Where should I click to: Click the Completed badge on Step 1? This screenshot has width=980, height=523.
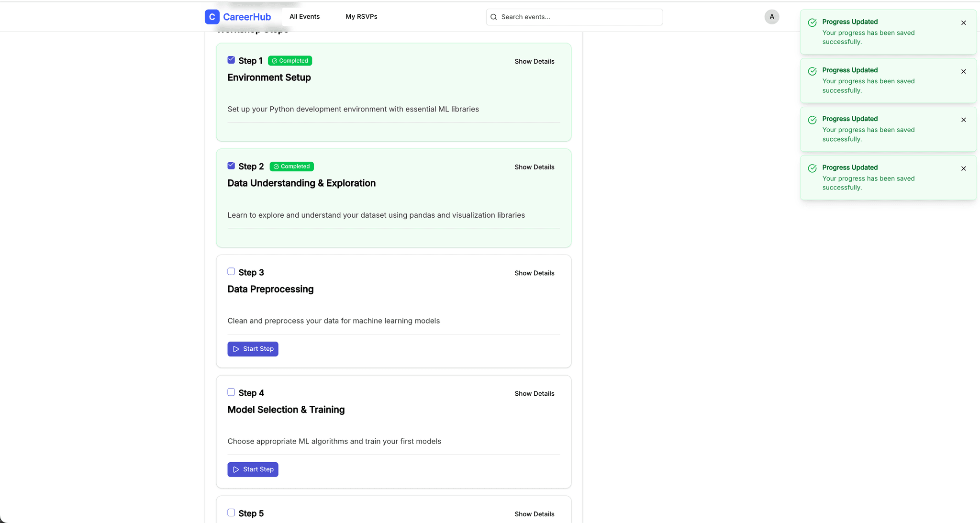point(290,60)
